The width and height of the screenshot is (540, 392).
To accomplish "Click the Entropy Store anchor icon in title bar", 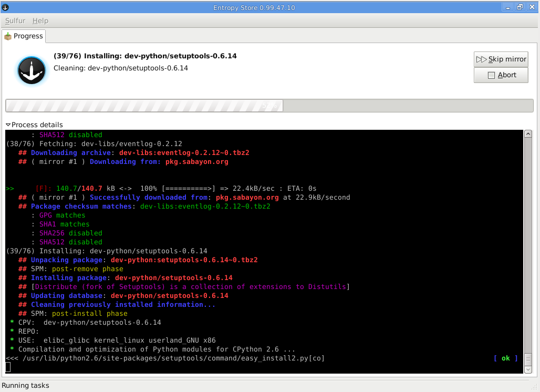I will coord(5,7).
